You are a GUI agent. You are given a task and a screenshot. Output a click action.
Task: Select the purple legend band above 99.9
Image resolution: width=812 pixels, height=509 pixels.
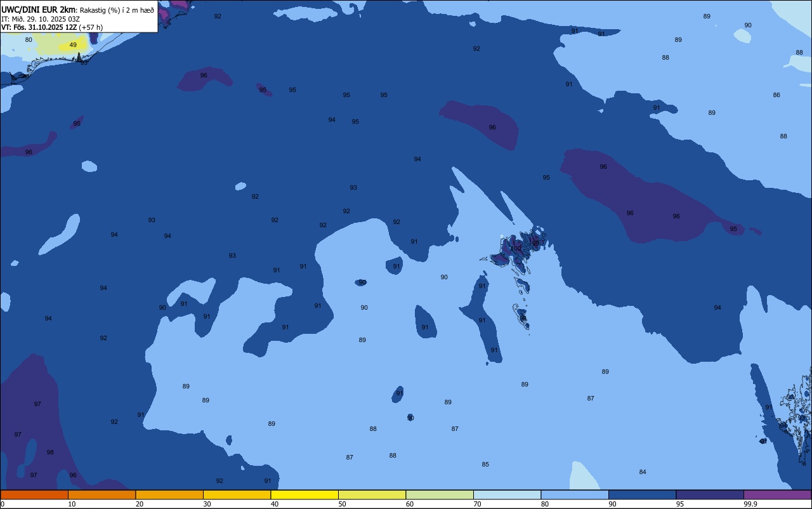(778, 494)
